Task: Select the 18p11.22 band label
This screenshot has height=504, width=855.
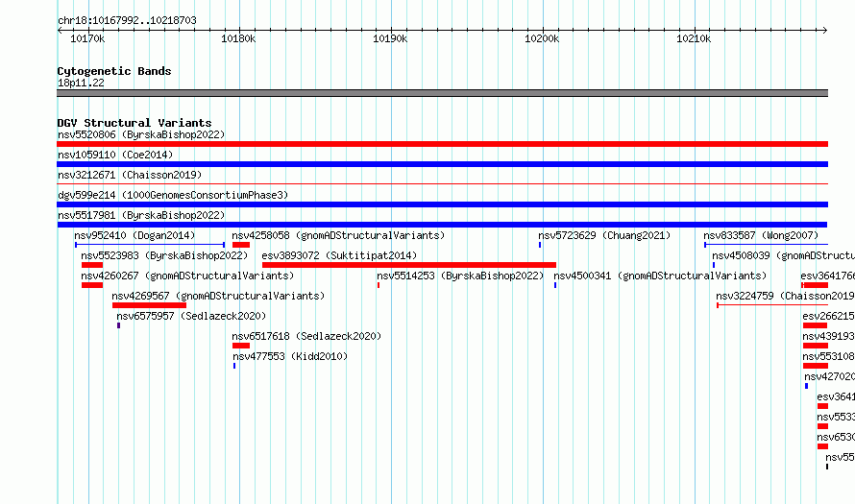Action: point(81,83)
